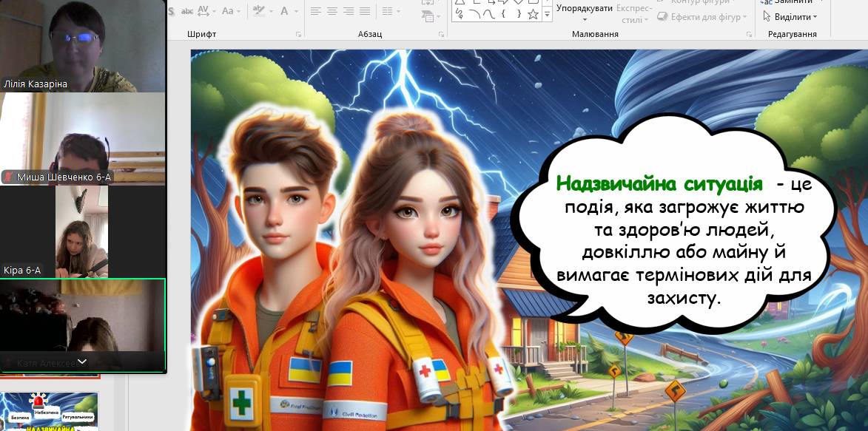Open highlight color dropdown arrow
This screenshot has height=431, width=868.
point(270,11)
